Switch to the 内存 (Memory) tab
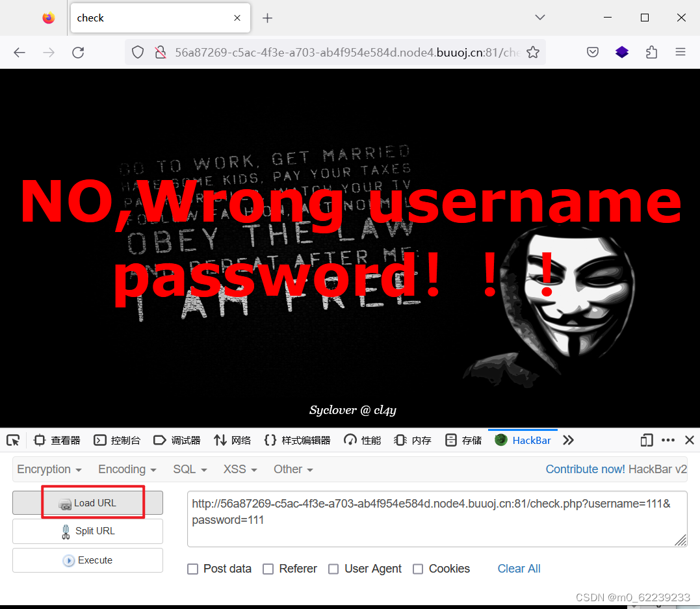700x609 pixels. pyautogui.click(x=413, y=441)
